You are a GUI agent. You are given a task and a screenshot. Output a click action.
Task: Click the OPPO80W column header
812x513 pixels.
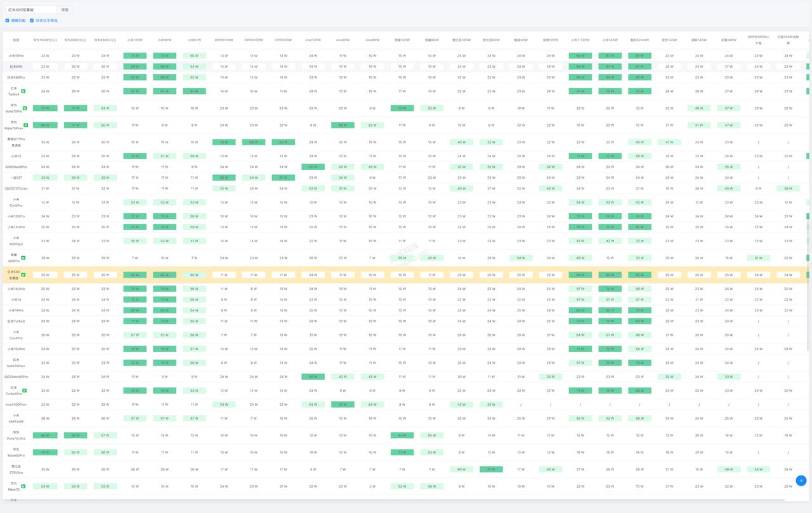tap(283, 40)
